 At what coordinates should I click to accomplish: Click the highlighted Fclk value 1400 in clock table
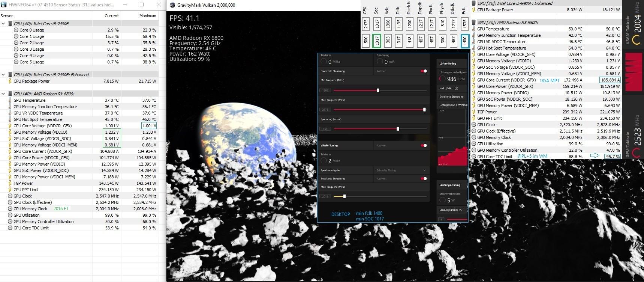pyautogui.click(x=465, y=41)
